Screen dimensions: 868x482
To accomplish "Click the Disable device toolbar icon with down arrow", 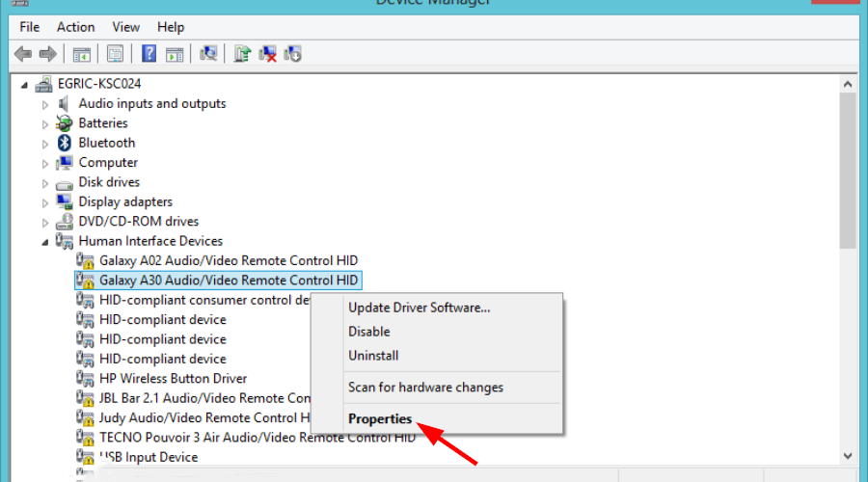I will point(292,54).
